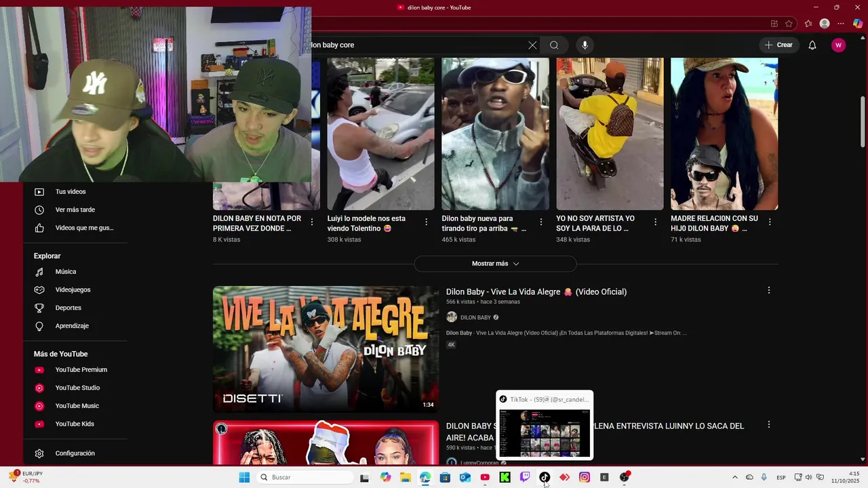Play the Luiyi lo modele short thumbnail

tap(380, 134)
